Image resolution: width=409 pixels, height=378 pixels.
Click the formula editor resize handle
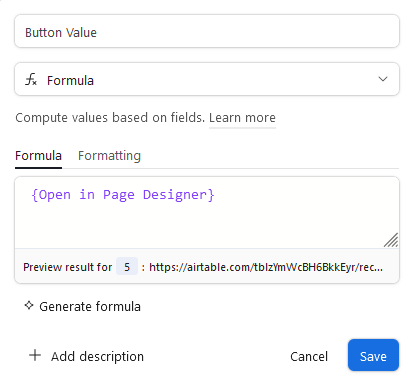391,240
